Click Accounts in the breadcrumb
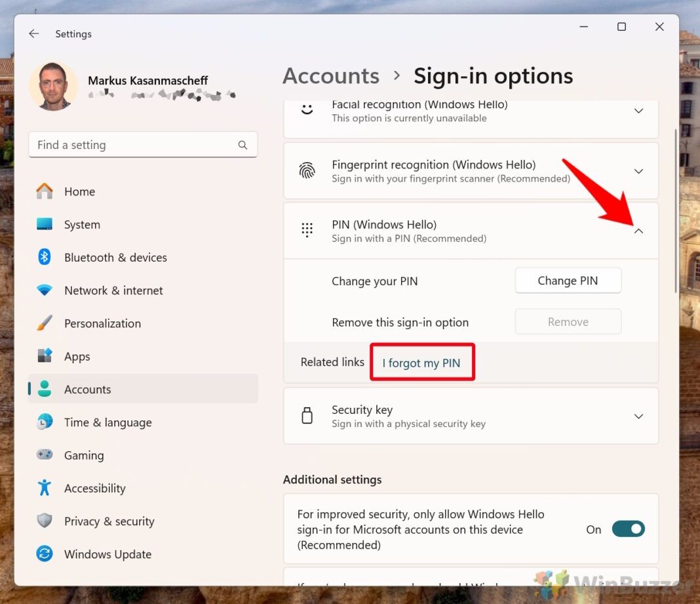 pos(331,76)
